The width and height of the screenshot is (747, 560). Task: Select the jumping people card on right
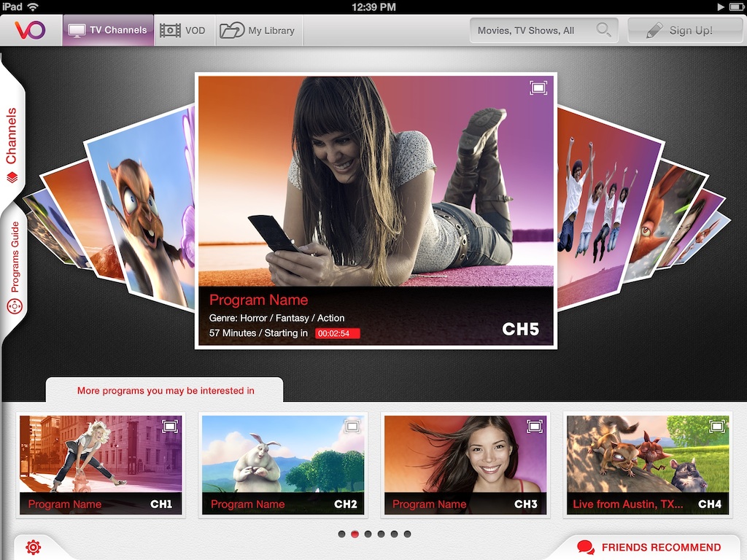click(605, 209)
